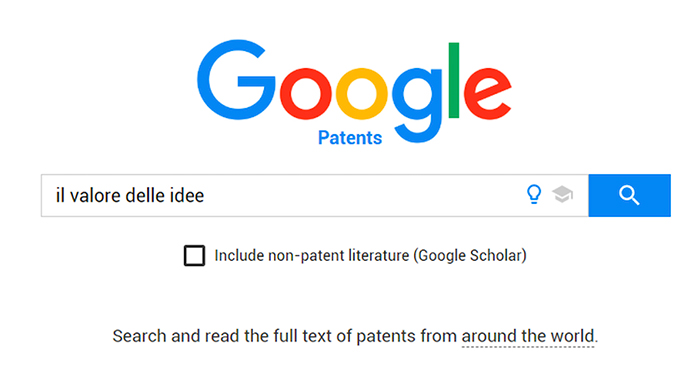Click the green letter l in logo
This screenshot has height=379, width=700.
(454, 80)
